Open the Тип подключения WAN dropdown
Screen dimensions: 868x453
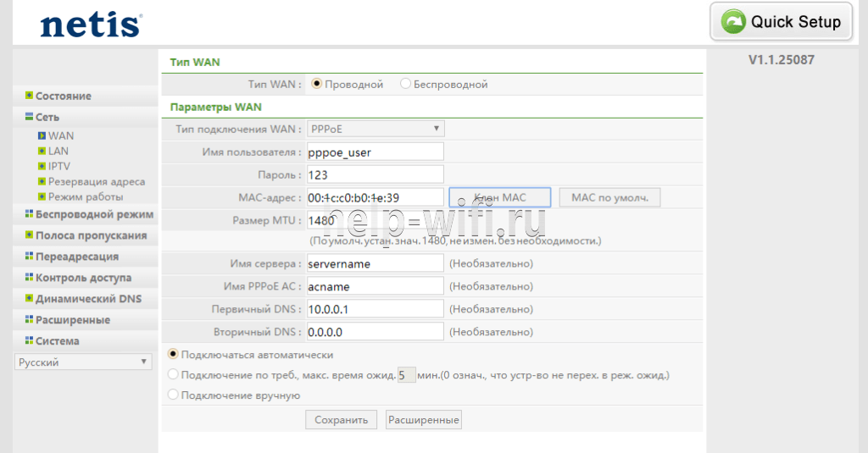click(376, 129)
